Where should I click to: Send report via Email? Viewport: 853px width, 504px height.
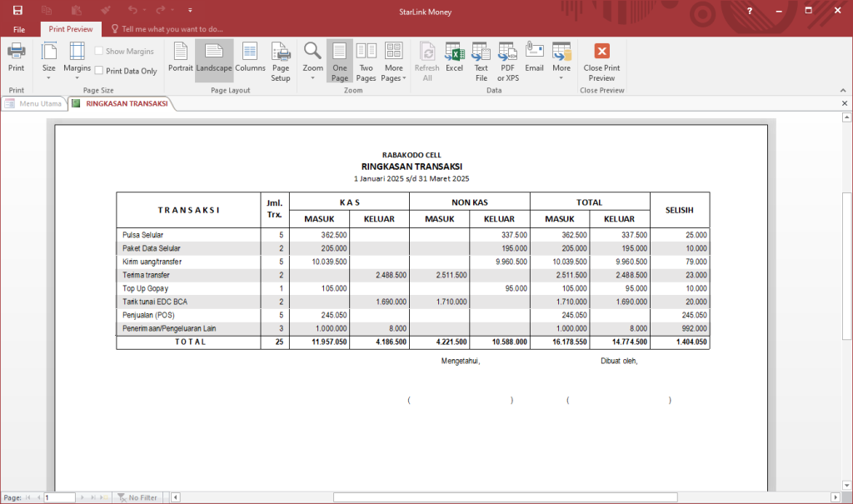[x=534, y=57]
